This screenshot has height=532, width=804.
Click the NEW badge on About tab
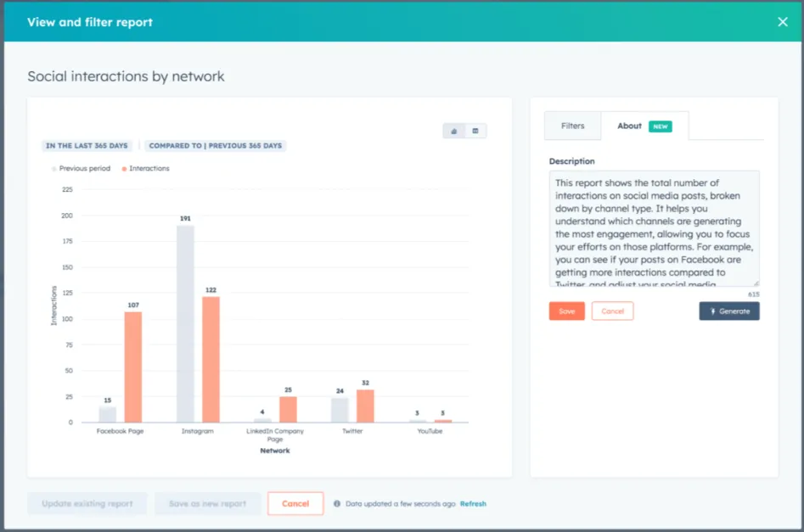[x=661, y=126]
